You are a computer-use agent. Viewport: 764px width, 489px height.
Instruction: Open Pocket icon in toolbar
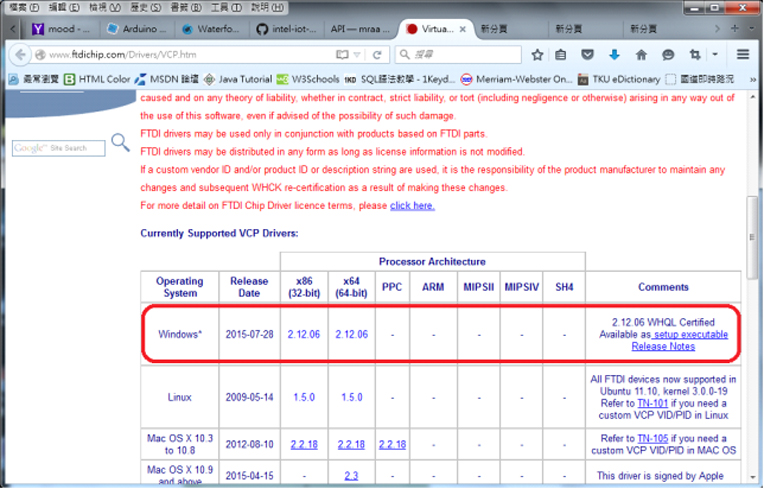[x=588, y=55]
